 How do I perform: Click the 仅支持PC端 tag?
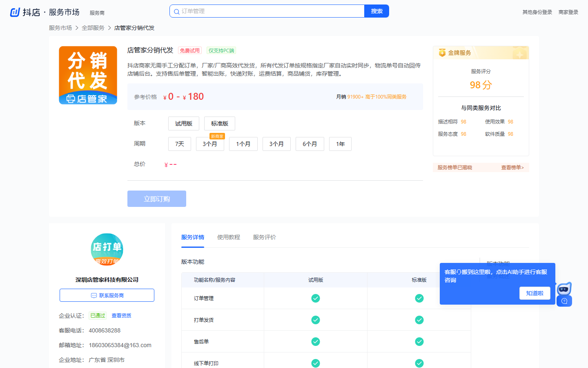221,51
